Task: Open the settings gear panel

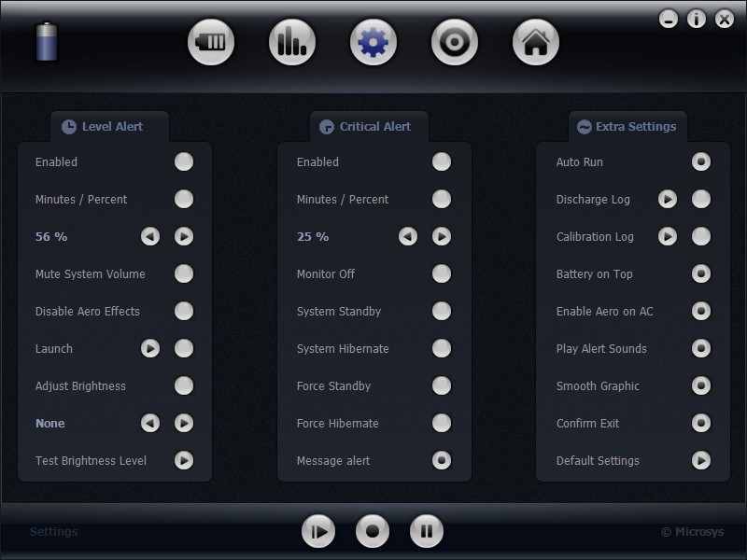Action: [373, 41]
